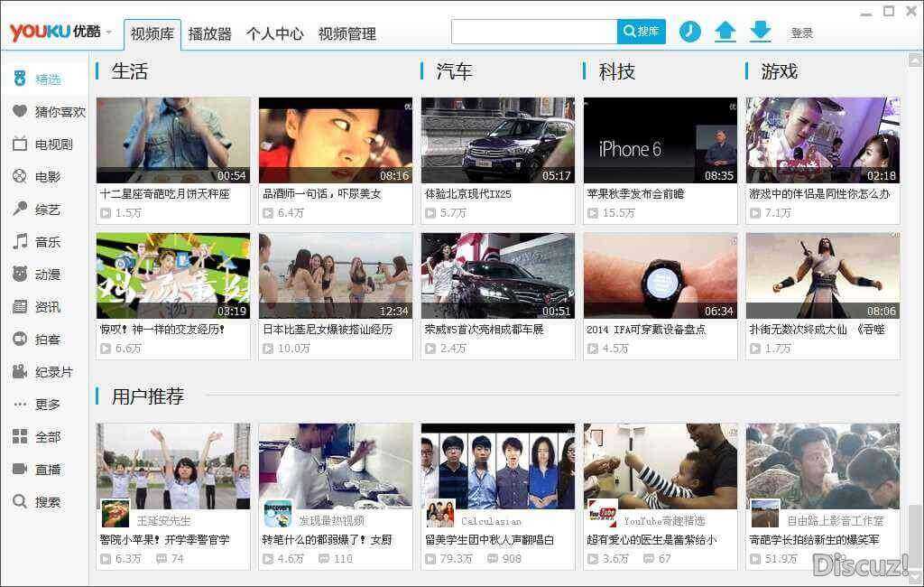Open playback history clock icon

click(x=690, y=32)
